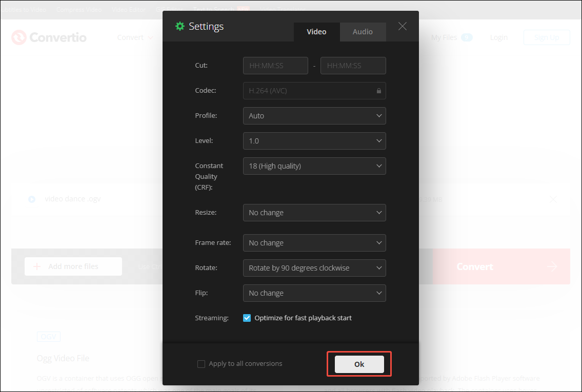Screen dimensions: 582x392
Task: Close the Settings dialog with the X
Action: pos(403,26)
